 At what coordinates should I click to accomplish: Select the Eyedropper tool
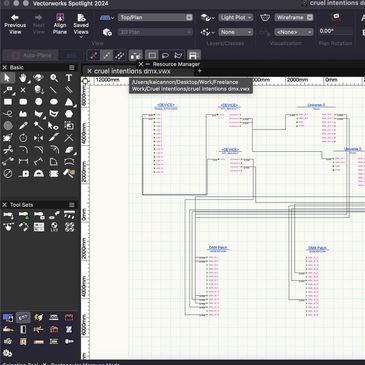click(x=23, y=126)
